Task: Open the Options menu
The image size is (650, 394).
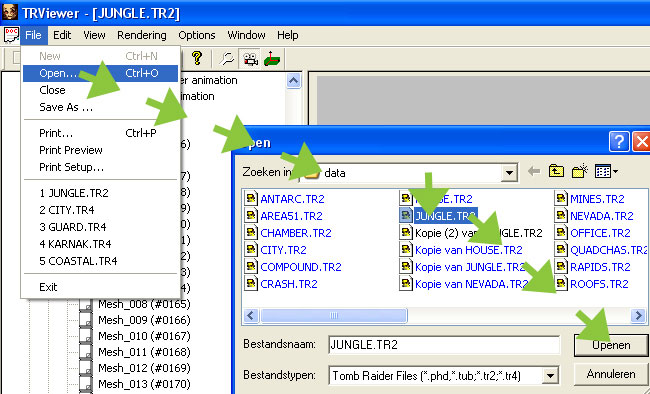Action: (x=196, y=35)
